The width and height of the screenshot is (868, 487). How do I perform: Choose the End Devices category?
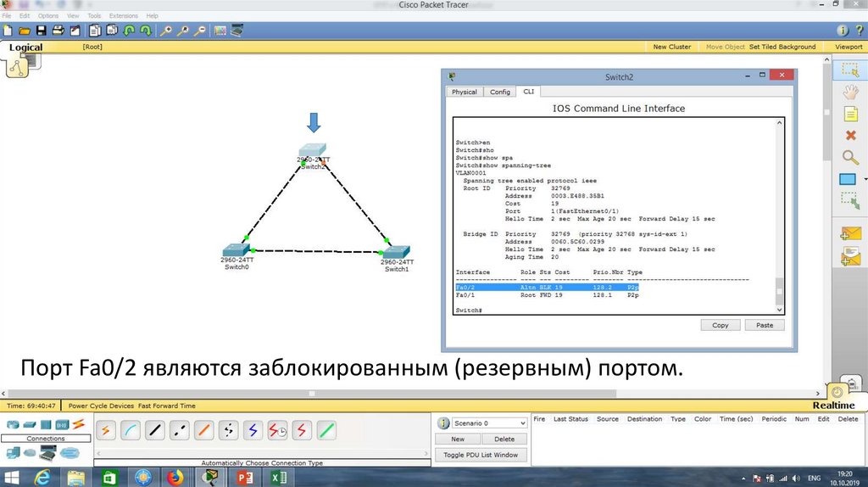point(13,453)
